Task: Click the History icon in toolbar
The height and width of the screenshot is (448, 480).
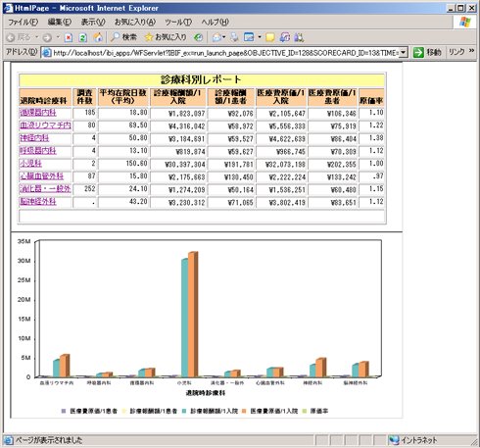Action: (x=198, y=37)
